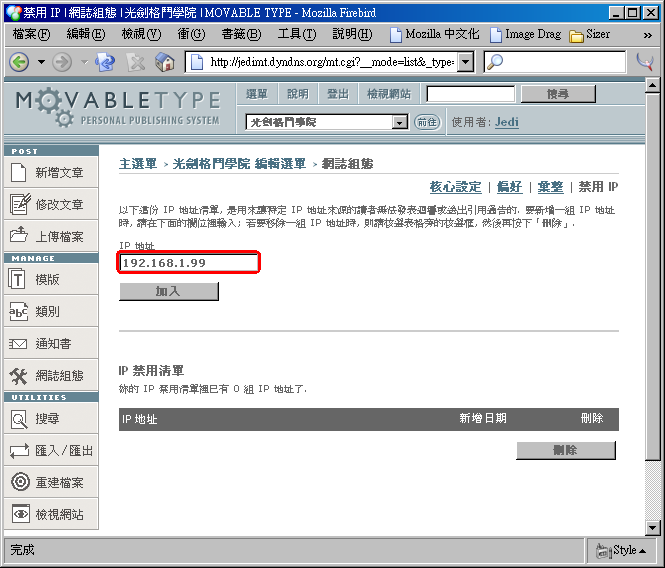Viewport: 665px width, 568px height.
Task: Click the scrollbar down arrow
Action: coord(652,528)
